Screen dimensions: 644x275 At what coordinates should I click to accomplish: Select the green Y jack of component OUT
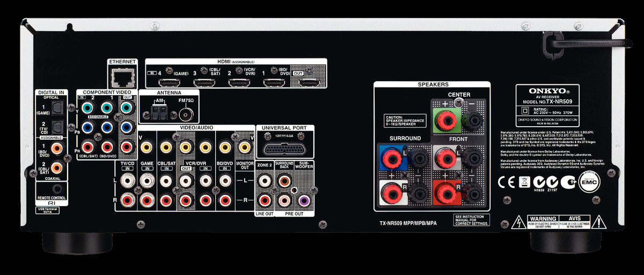point(127,108)
